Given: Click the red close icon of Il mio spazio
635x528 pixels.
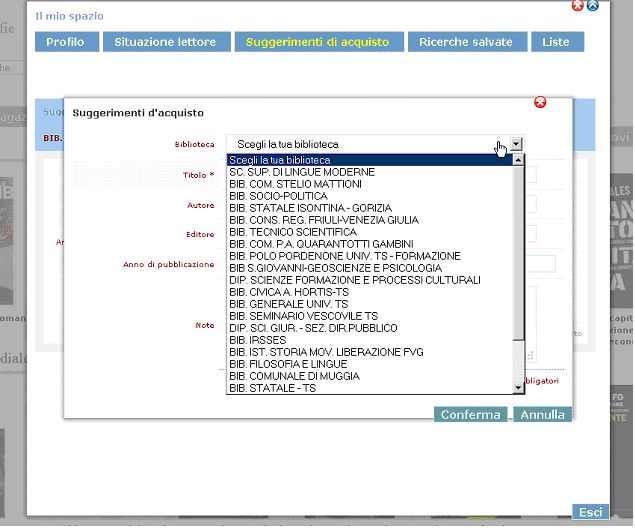Looking at the screenshot, I should pos(578,5).
